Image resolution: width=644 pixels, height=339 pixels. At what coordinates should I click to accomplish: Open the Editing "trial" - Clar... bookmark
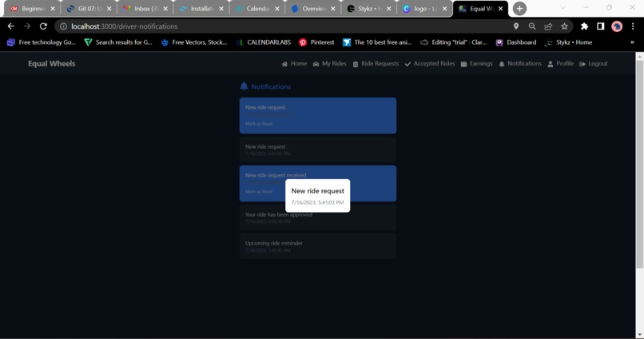pos(453,42)
